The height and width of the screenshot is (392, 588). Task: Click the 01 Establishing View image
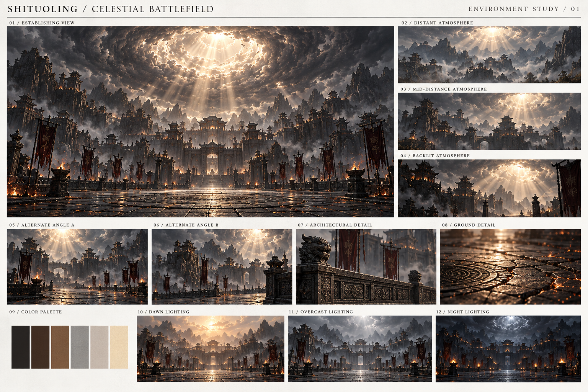[200, 121]
